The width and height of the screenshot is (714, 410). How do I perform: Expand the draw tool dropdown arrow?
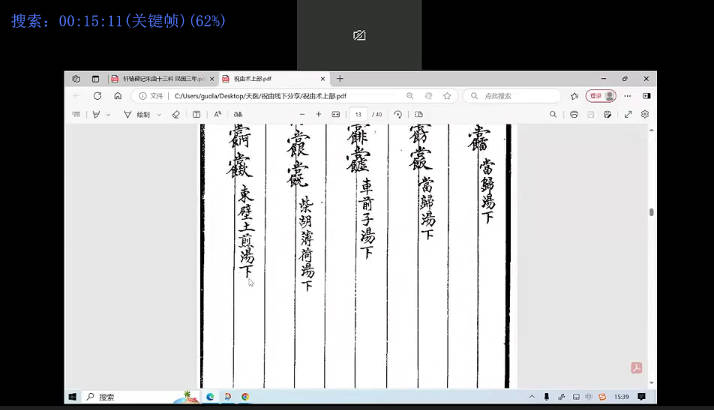(157, 115)
